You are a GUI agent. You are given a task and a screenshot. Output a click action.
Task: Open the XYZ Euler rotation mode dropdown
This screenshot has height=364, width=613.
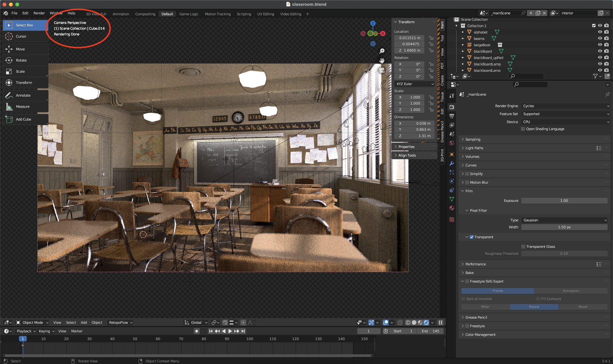414,84
